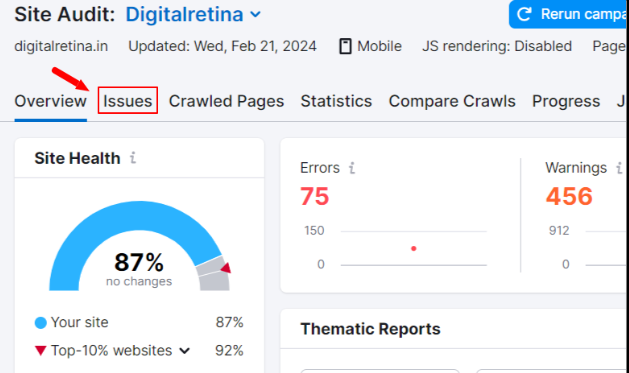
Task: Click the Site Health gauge chart
Action: 139,245
